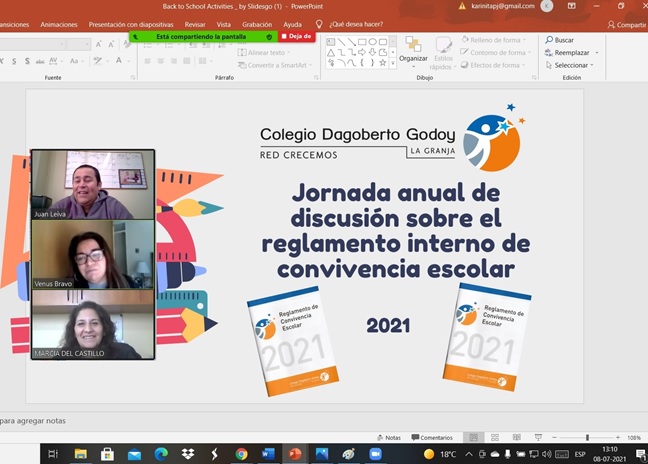Open the Animaciones ribbon tab
The width and height of the screenshot is (648, 464).
point(59,24)
